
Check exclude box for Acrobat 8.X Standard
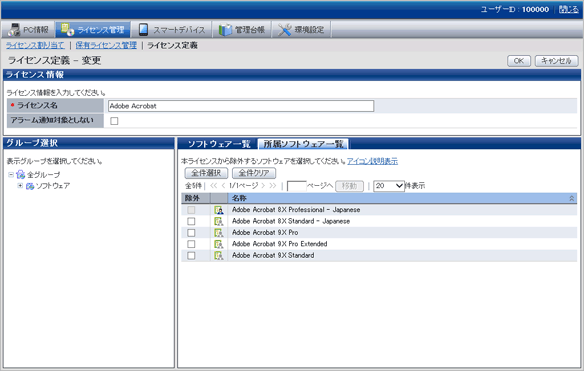pyautogui.click(x=191, y=221)
